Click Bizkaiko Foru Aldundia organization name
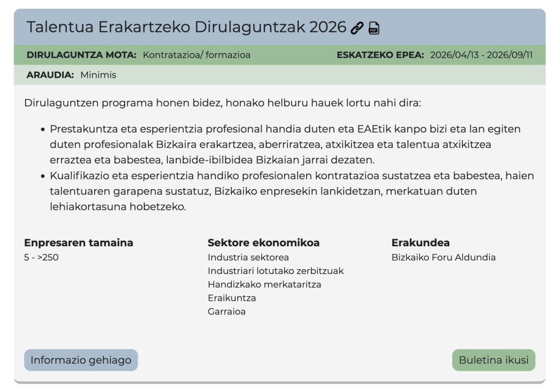This screenshot has height=392, width=557. tap(443, 257)
